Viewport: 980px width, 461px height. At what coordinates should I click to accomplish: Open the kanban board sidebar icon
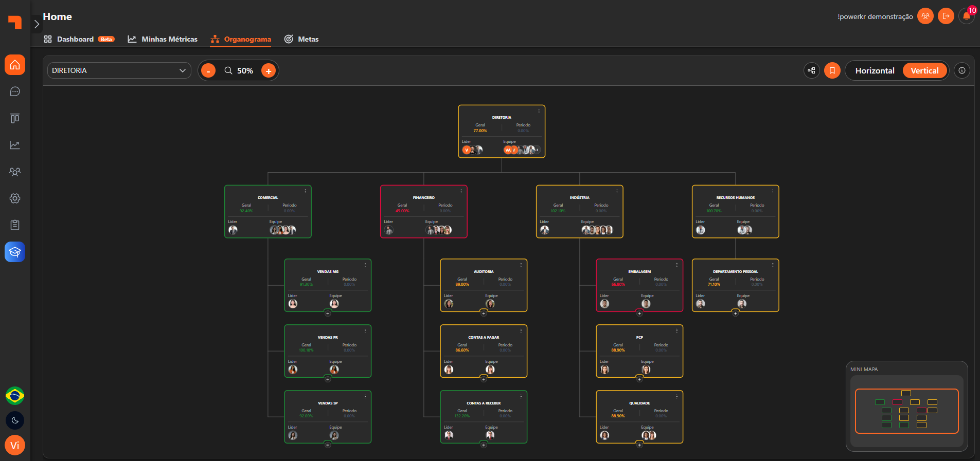(15, 118)
